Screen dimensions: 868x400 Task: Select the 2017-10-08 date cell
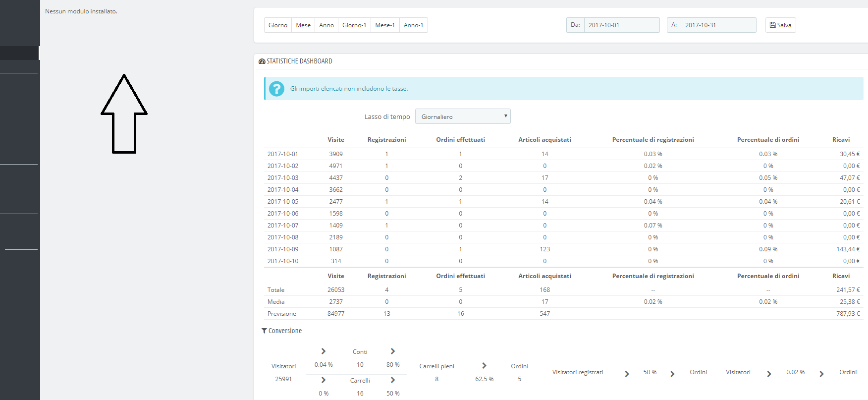tap(283, 237)
